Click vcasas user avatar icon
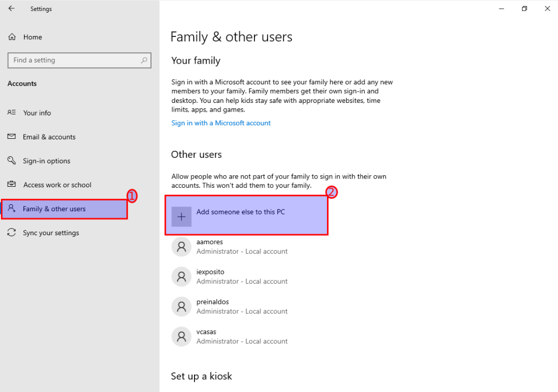The width and height of the screenshot is (558, 392). tap(181, 336)
